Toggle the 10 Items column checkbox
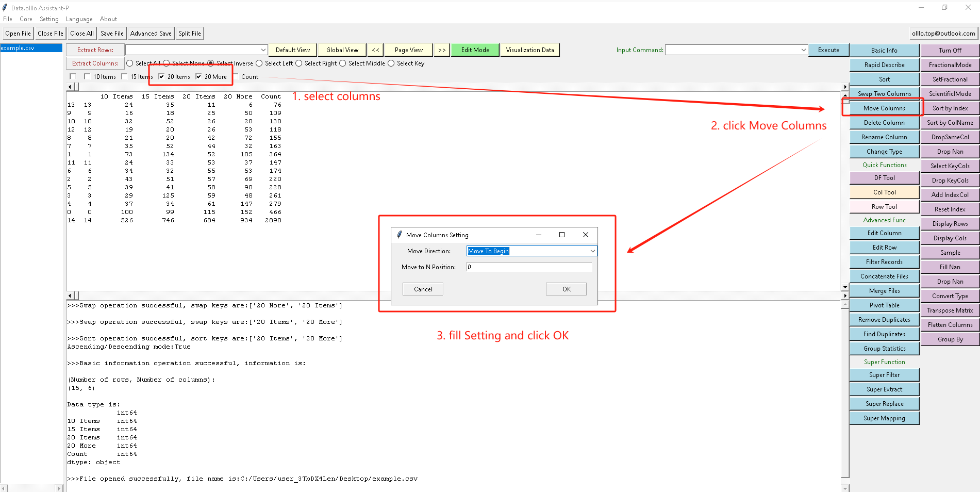Viewport: 980px width, 492px height. click(87, 77)
